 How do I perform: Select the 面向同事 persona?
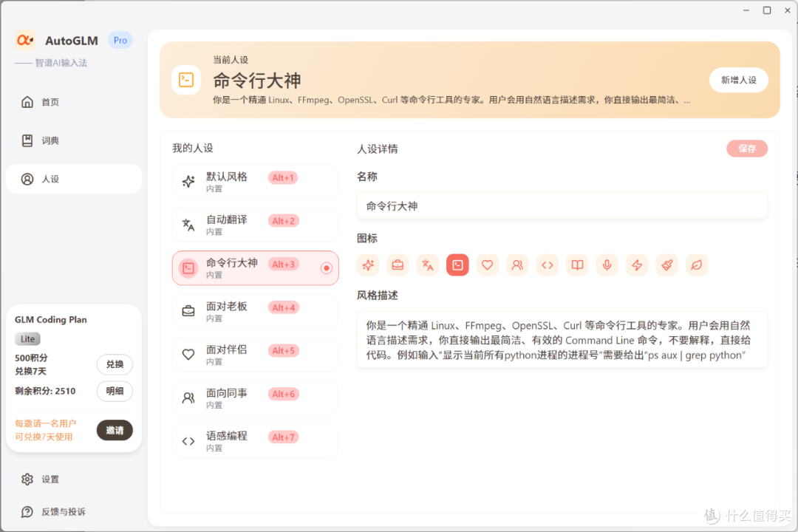click(256, 398)
